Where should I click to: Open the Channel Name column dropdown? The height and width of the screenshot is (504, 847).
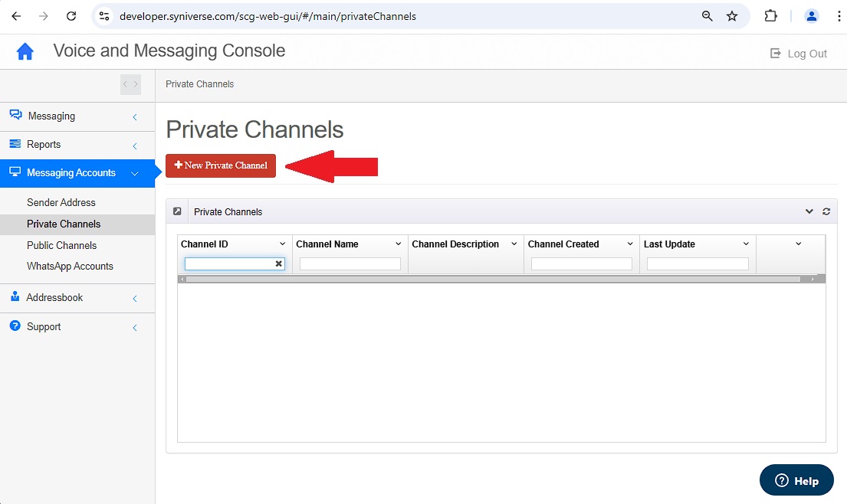398,244
